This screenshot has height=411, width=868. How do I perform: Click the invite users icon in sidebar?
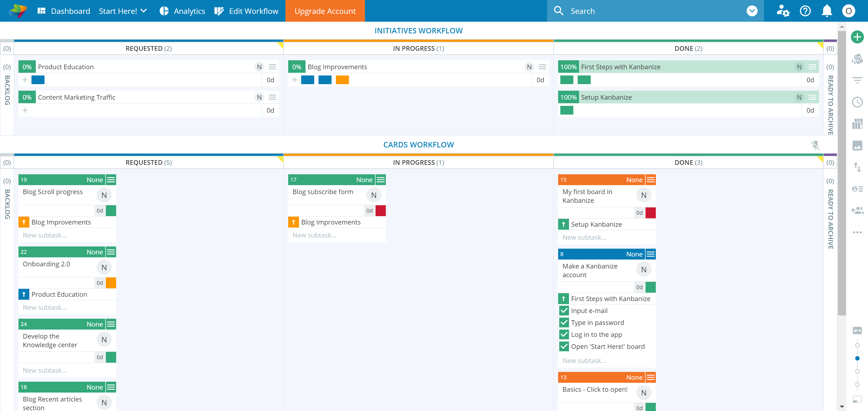[x=858, y=210]
